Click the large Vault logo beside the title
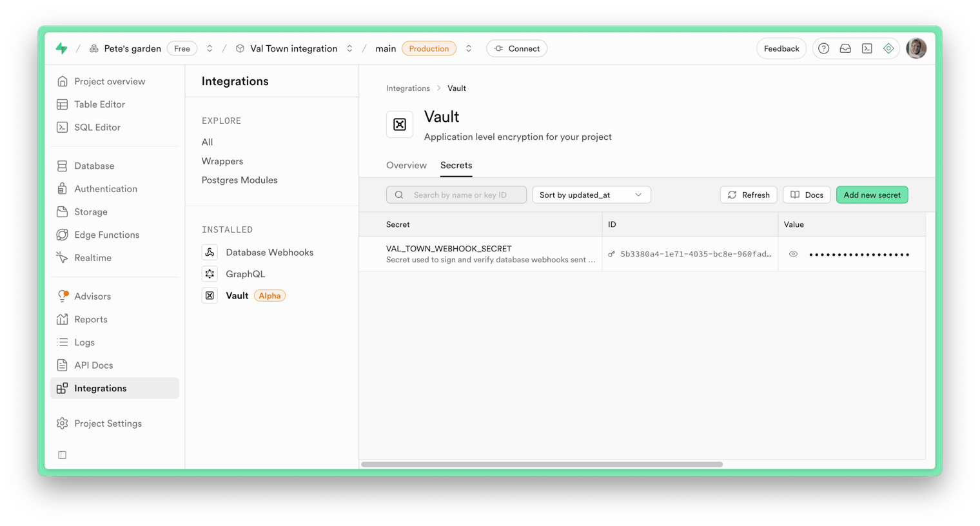 click(x=400, y=124)
